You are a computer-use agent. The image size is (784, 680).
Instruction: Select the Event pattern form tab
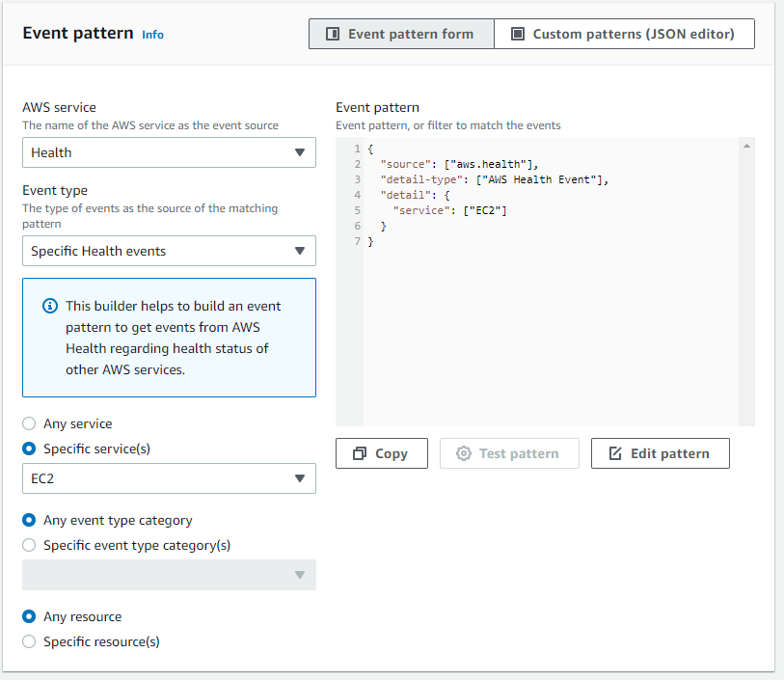401,33
